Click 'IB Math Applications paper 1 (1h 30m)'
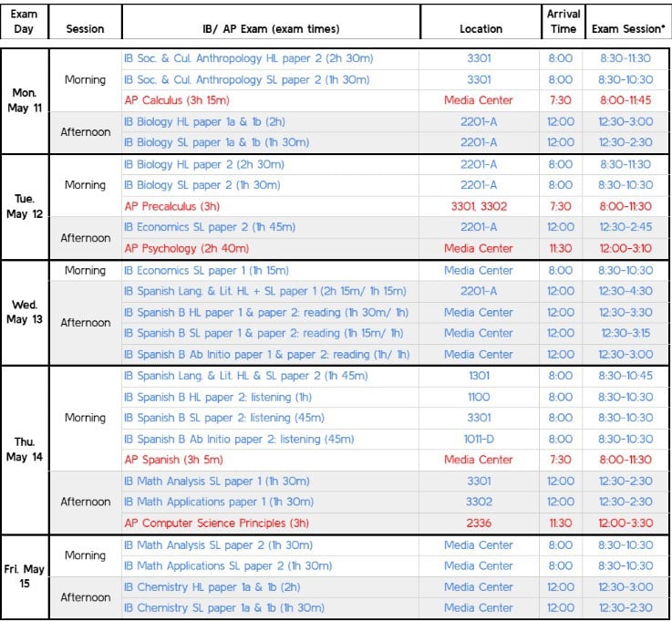This screenshot has height=622, width=672. click(219, 502)
